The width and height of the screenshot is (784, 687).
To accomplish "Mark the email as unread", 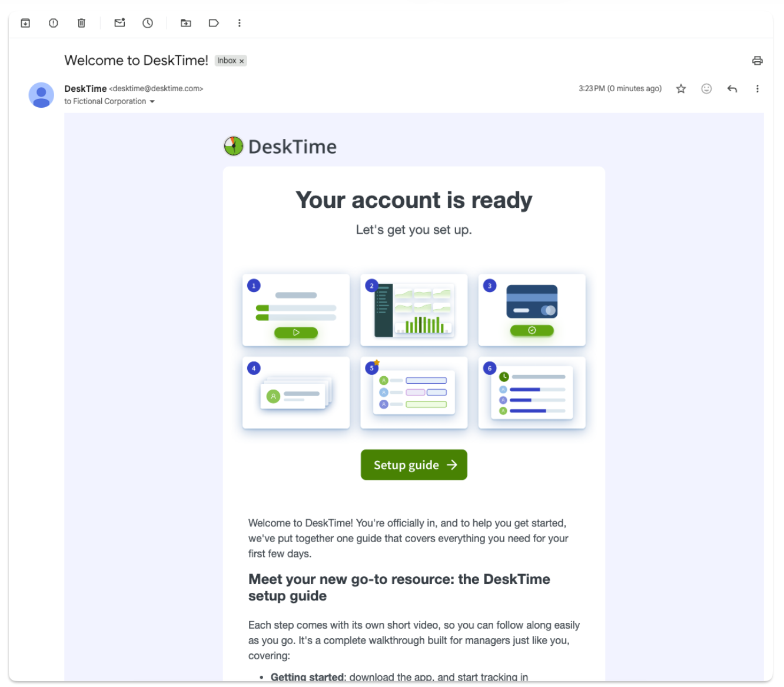I will tap(120, 23).
